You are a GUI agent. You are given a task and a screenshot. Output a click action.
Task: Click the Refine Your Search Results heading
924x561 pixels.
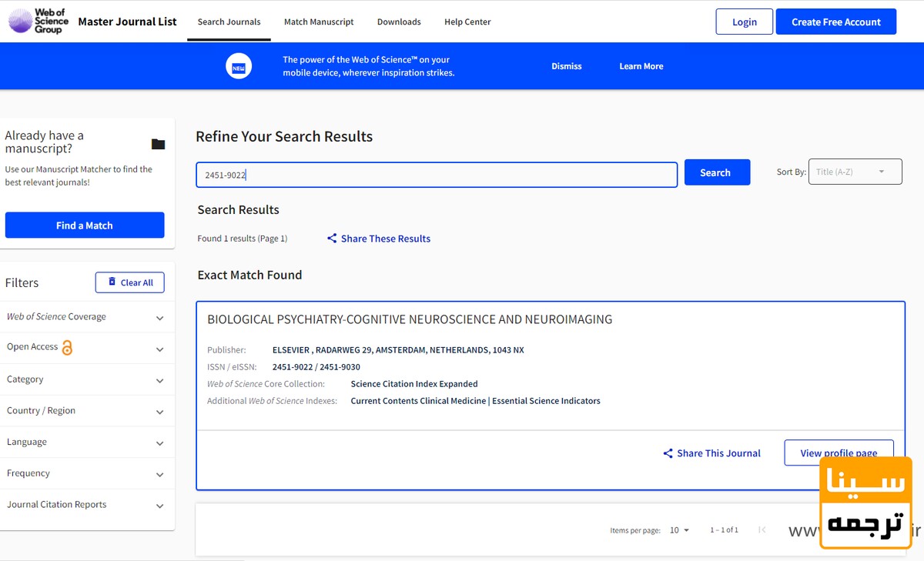coord(284,136)
